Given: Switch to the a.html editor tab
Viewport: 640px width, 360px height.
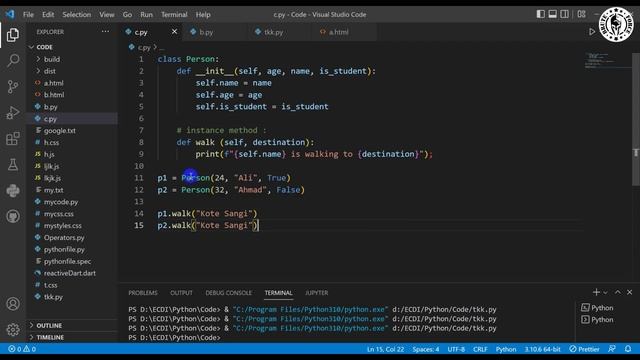Looking at the screenshot, I should (x=344, y=32).
